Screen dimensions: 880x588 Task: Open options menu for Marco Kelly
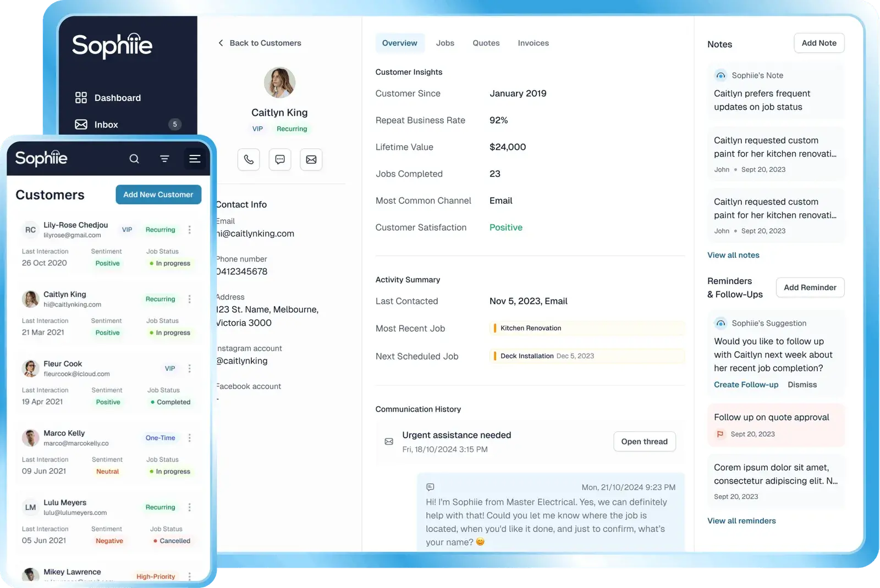pos(190,437)
